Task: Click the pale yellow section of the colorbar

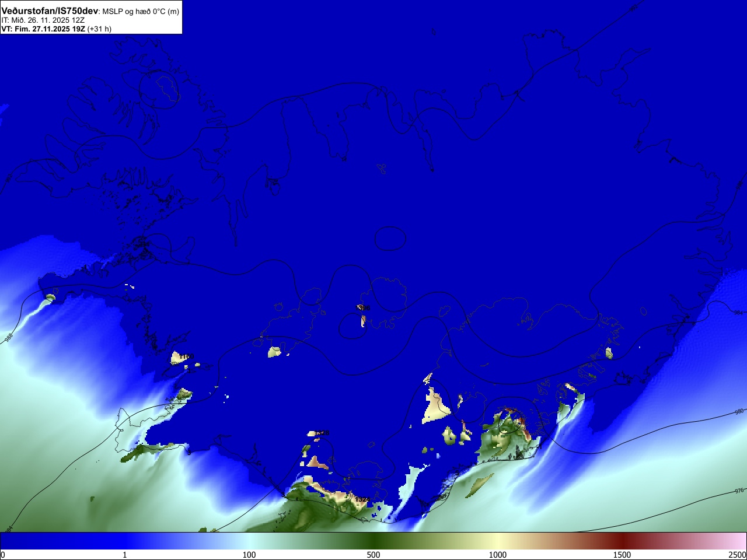Action: 498,541
